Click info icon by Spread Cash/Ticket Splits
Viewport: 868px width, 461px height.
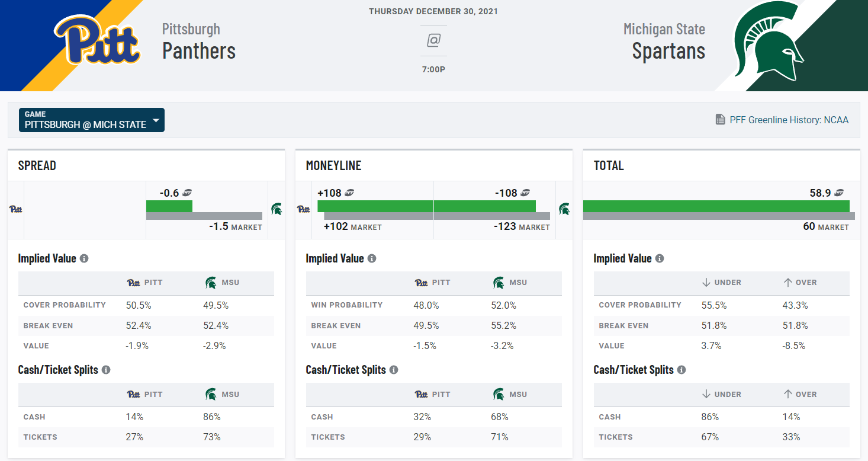[x=106, y=370]
